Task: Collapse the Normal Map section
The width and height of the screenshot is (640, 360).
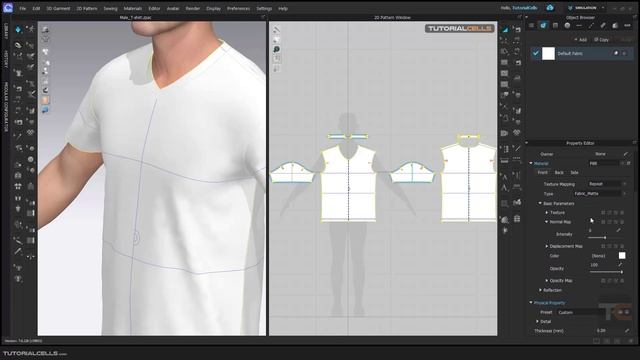Action: (547, 222)
